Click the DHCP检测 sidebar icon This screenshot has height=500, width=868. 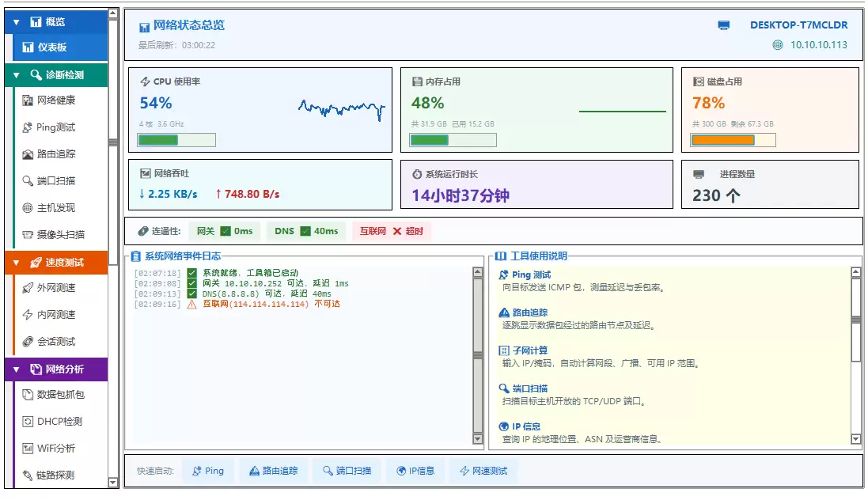pos(28,422)
